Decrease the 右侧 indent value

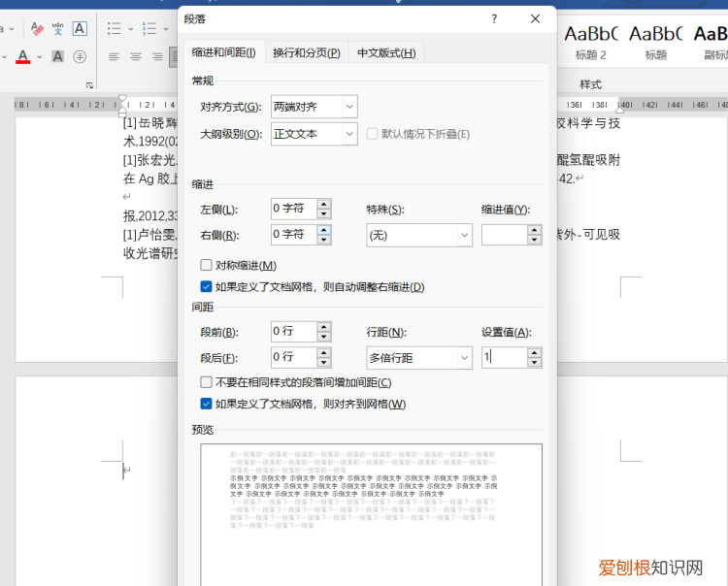coord(324,240)
